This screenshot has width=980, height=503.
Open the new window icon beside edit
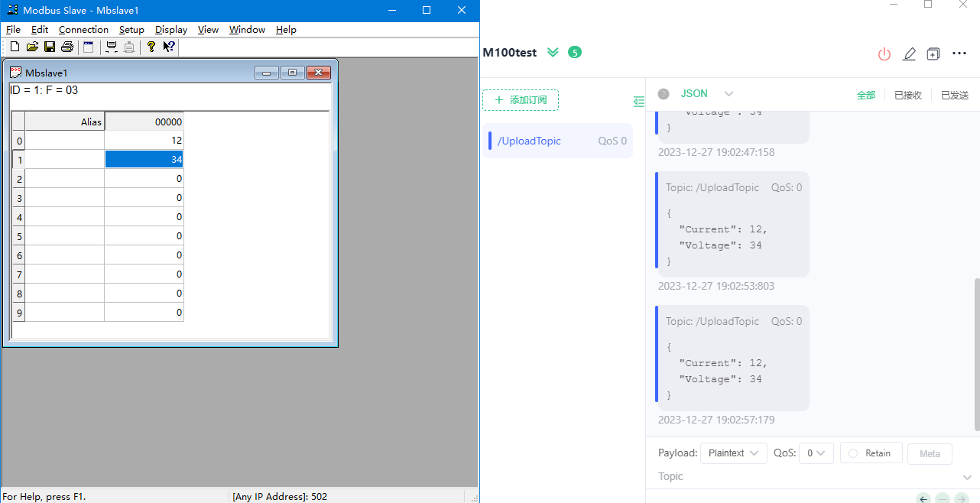pyautogui.click(x=933, y=54)
